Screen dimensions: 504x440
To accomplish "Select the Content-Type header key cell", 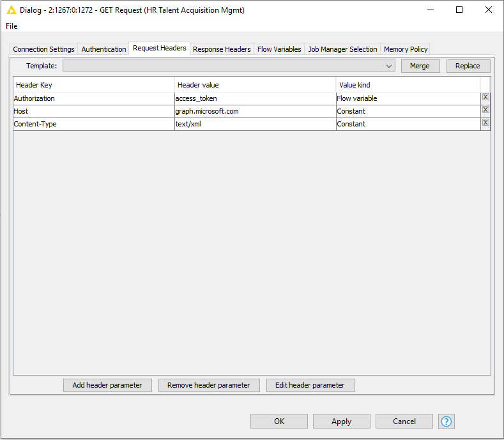I will click(93, 124).
